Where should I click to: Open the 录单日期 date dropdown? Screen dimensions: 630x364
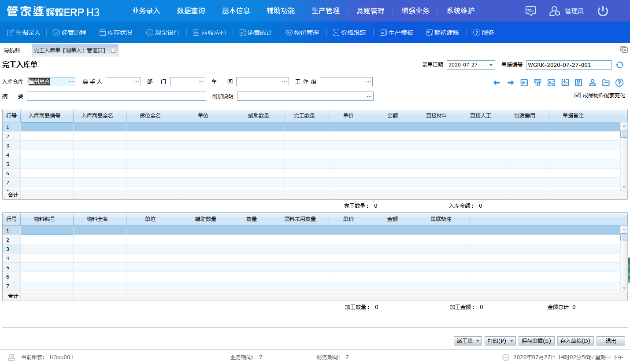tap(491, 65)
